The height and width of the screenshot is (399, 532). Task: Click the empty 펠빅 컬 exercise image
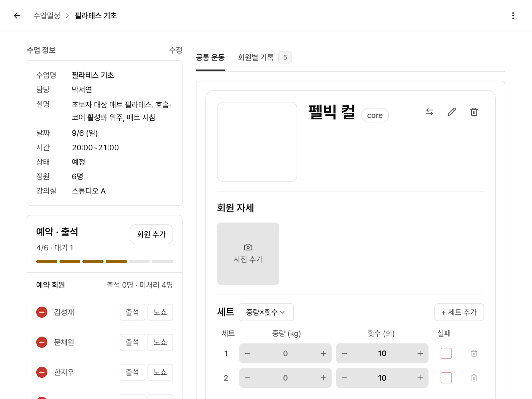(257, 142)
